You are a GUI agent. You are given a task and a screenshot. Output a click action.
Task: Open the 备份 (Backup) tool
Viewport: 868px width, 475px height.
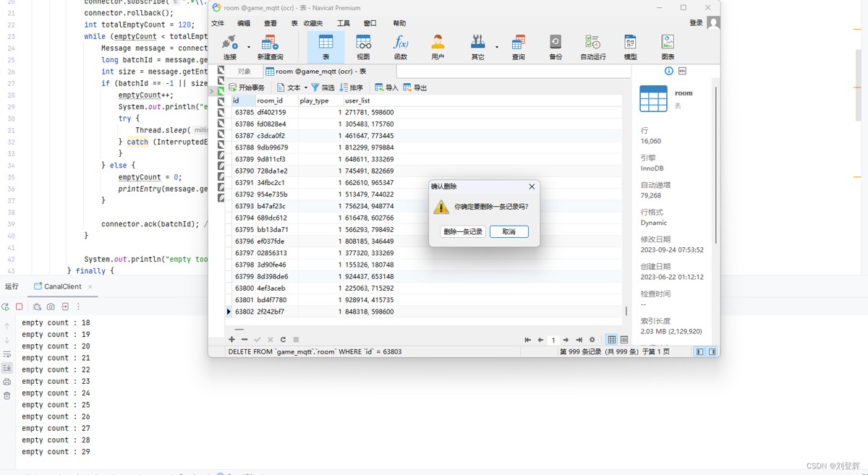point(555,46)
